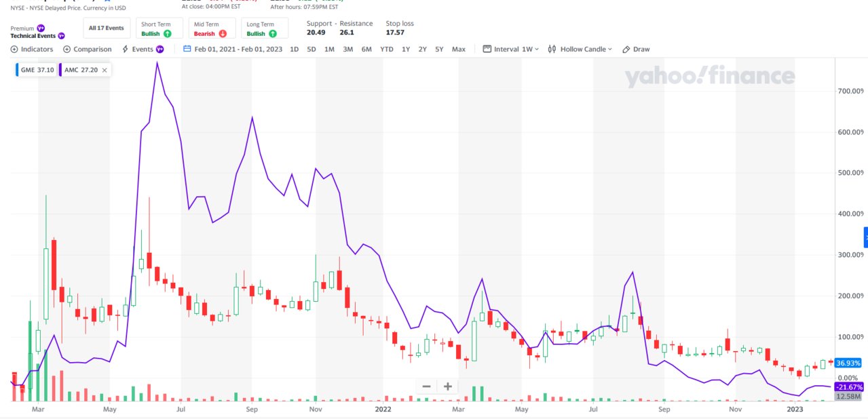Viewport: 868px width, 419px height.
Task: Click the purple -21.67% price tag
Action: pos(849,387)
